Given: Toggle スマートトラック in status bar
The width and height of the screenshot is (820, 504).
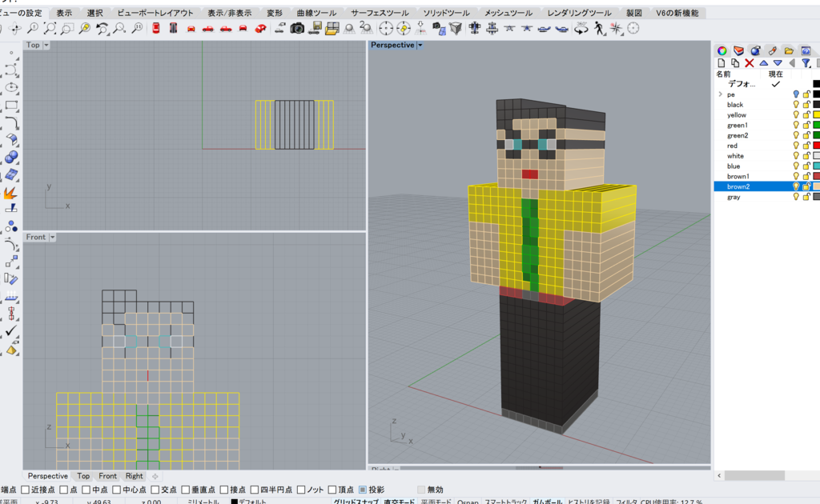Looking at the screenshot, I should pyautogui.click(x=506, y=501).
